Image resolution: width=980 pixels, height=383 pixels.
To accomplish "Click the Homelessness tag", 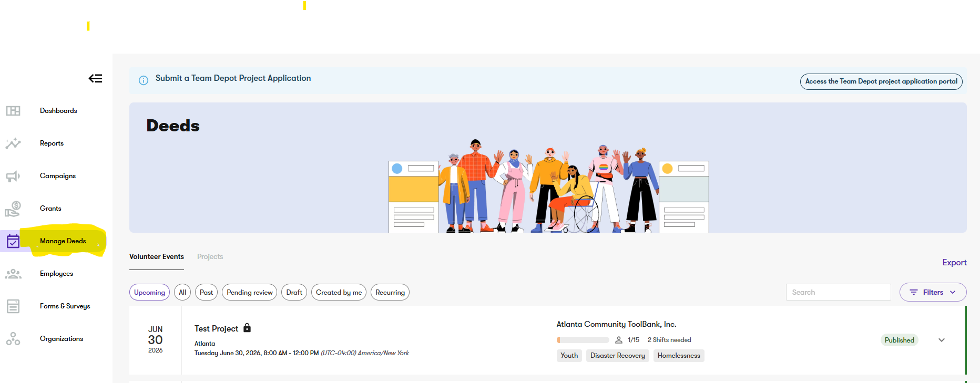I will click(679, 356).
